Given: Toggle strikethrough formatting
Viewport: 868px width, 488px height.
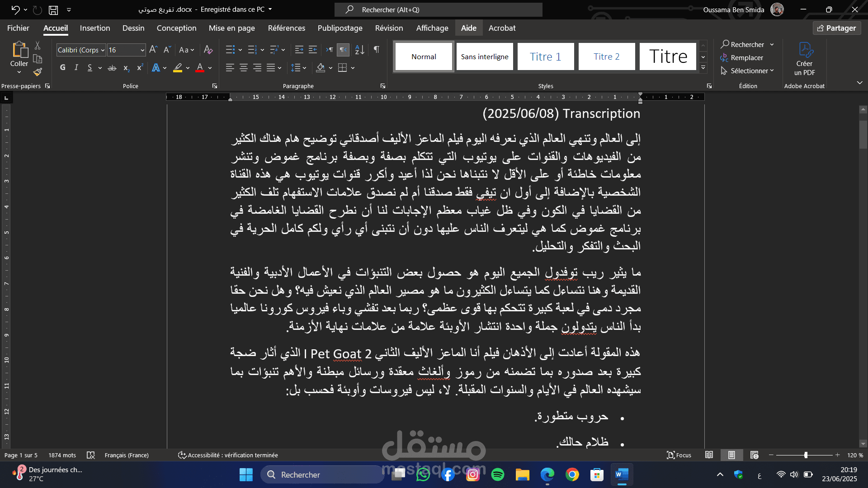Looking at the screenshot, I should tap(112, 68).
